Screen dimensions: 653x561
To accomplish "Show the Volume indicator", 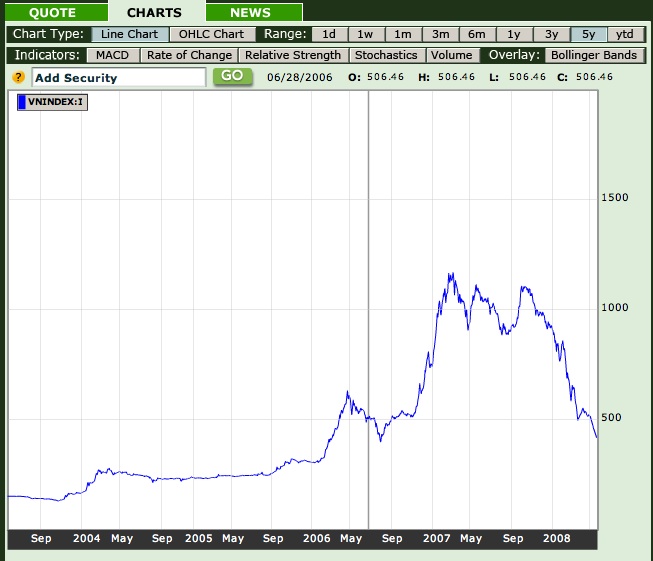I will tap(451, 55).
